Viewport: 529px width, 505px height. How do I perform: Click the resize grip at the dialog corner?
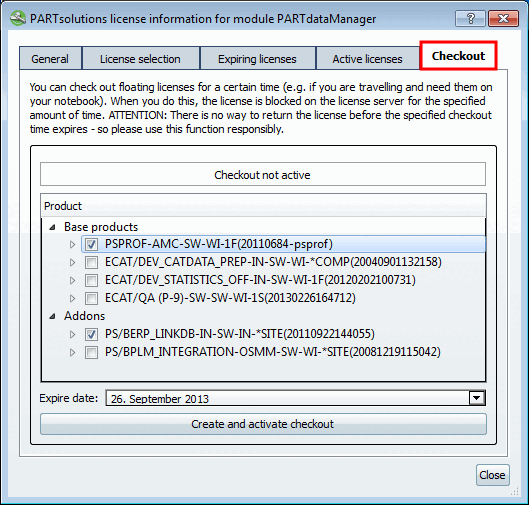coord(514,492)
